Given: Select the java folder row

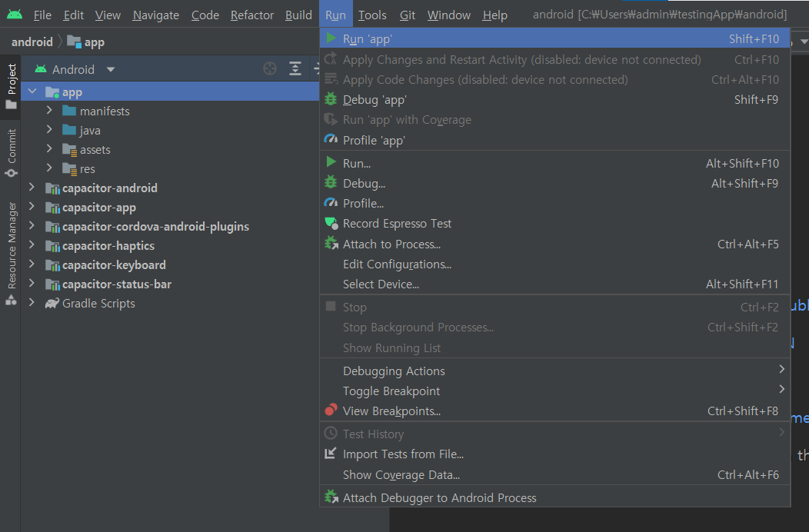Looking at the screenshot, I should coord(170,131).
